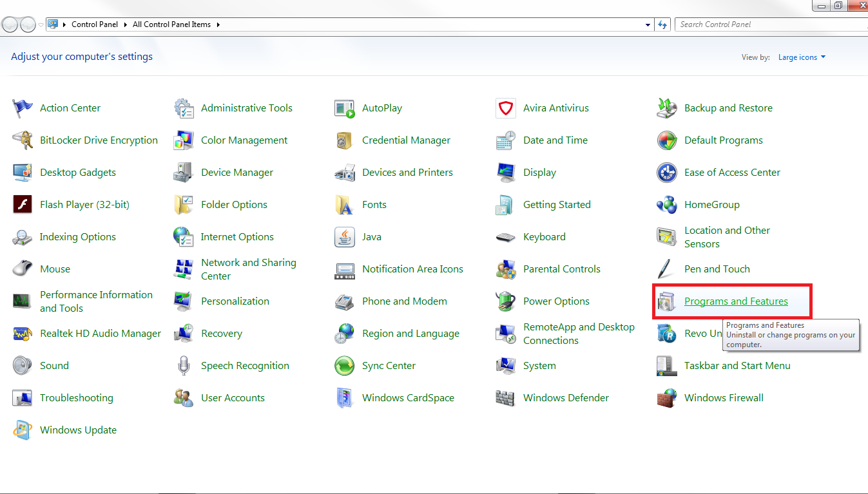Open the Windows Update icon
This screenshot has height=494, width=868.
click(23, 430)
